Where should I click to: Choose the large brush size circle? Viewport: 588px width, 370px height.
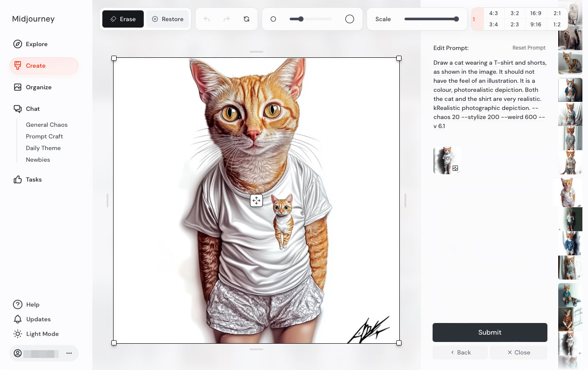coord(350,19)
